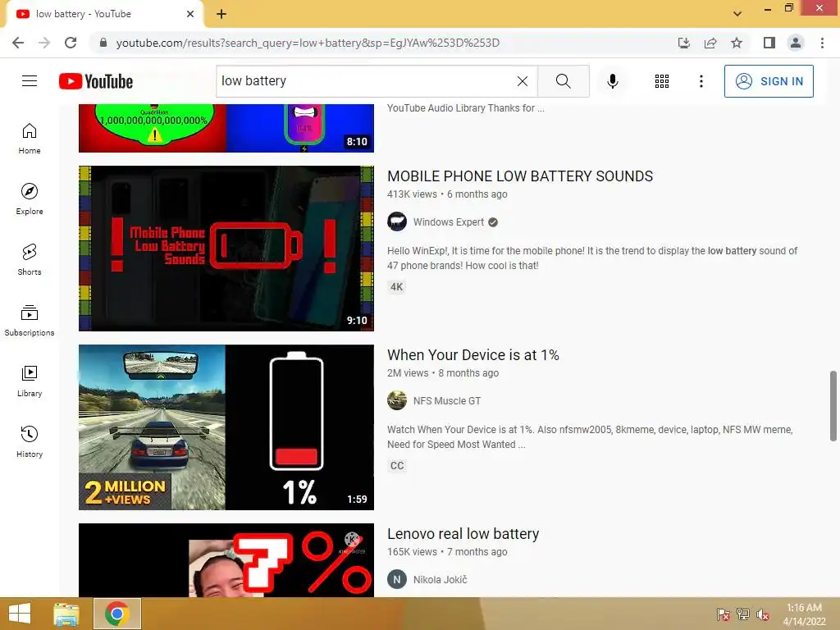The image size is (840, 630).
Task: Click the Windows Expert channel name
Action: point(449,221)
